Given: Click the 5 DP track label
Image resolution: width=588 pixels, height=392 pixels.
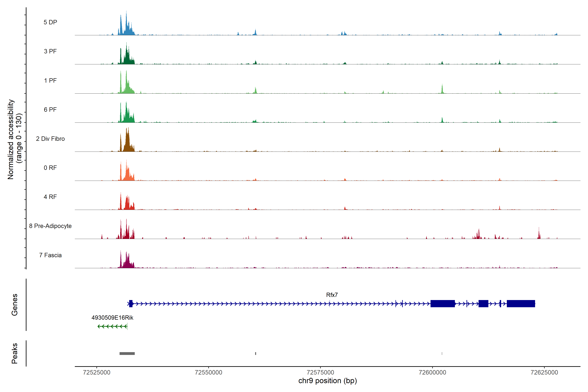Looking at the screenshot, I should coord(50,22).
